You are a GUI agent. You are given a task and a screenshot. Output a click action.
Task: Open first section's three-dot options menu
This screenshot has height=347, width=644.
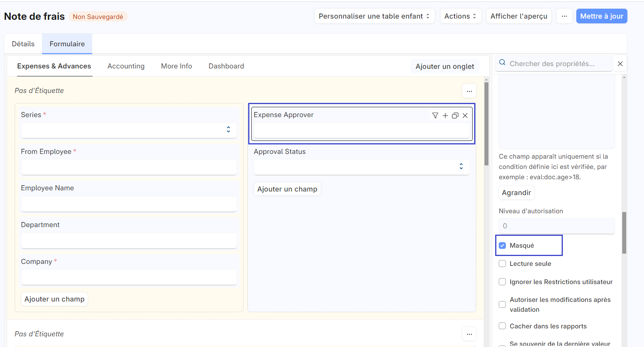[469, 91]
